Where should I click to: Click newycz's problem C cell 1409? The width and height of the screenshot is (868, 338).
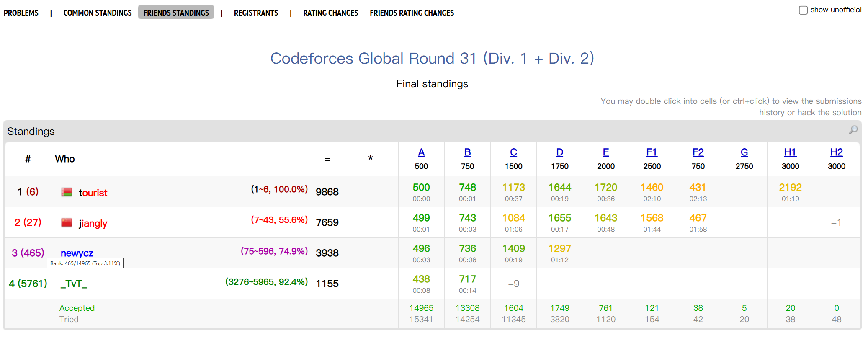click(513, 253)
